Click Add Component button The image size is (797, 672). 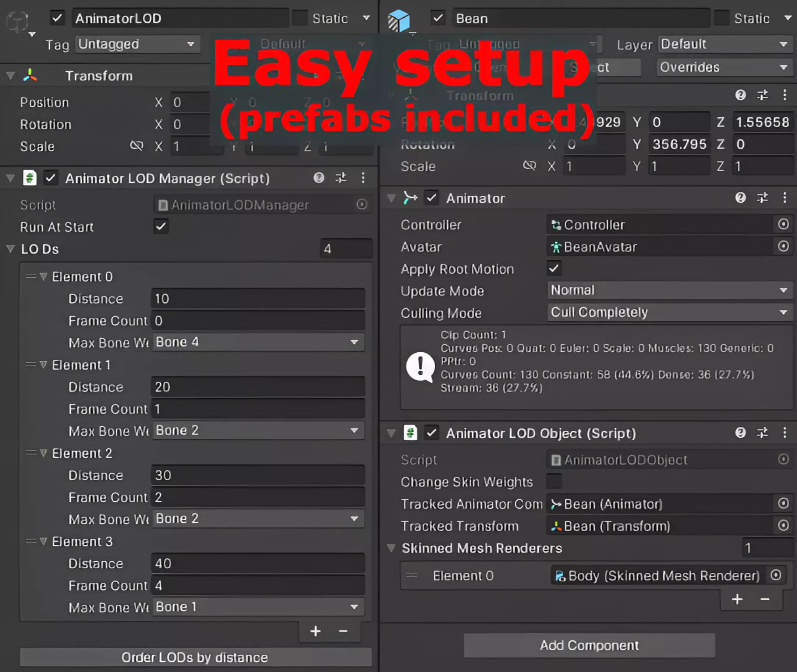tap(589, 645)
